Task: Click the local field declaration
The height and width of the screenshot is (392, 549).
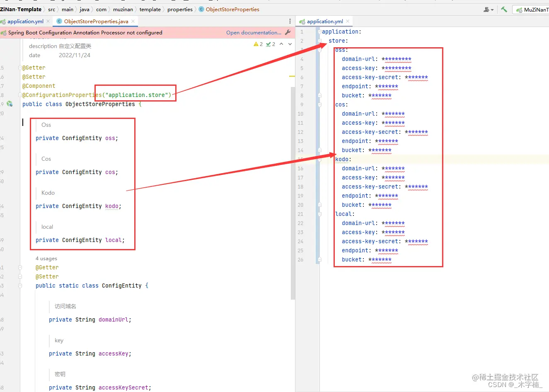Action: point(80,240)
